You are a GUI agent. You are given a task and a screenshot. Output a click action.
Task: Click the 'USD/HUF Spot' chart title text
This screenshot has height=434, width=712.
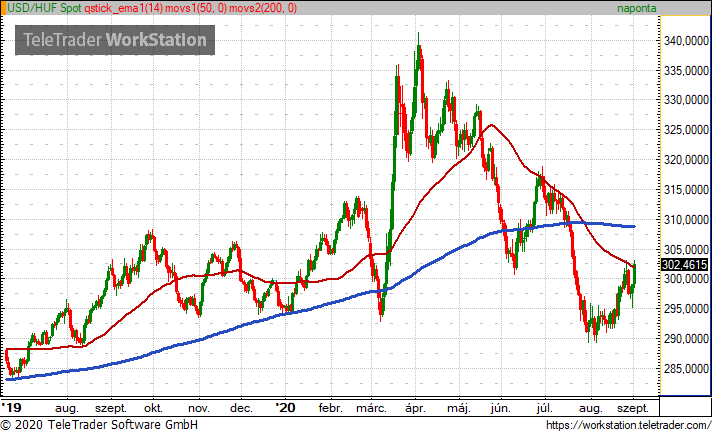point(44,8)
